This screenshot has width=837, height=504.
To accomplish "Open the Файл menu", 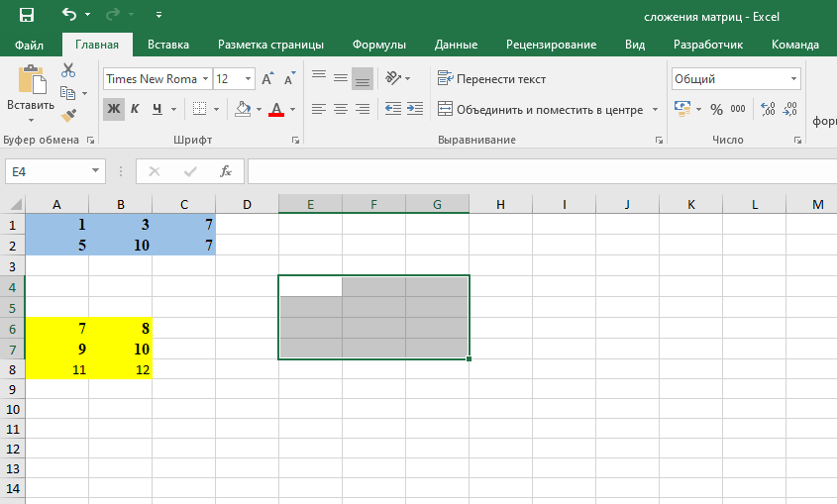I will (x=29, y=45).
